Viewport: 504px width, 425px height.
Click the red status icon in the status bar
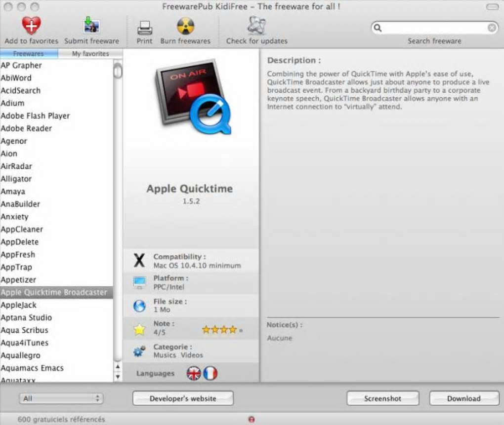pyautogui.click(x=252, y=419)
